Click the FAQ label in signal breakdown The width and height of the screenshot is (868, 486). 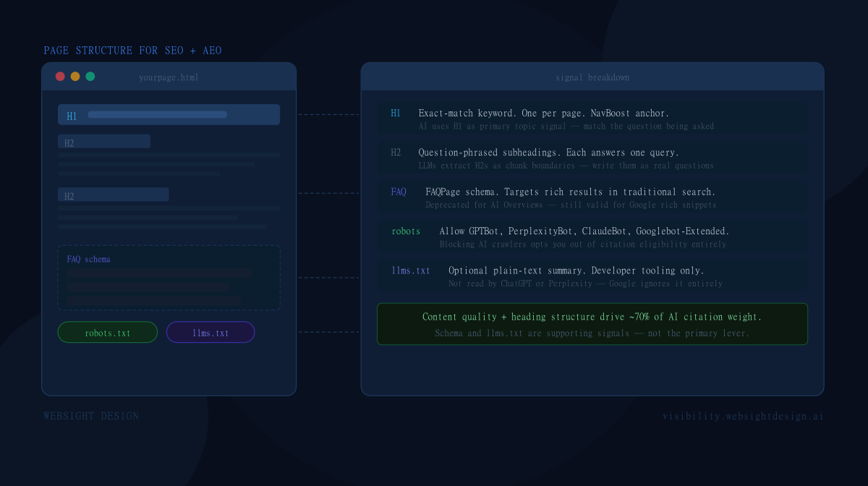pyautogui.click(x=399, y=192)
